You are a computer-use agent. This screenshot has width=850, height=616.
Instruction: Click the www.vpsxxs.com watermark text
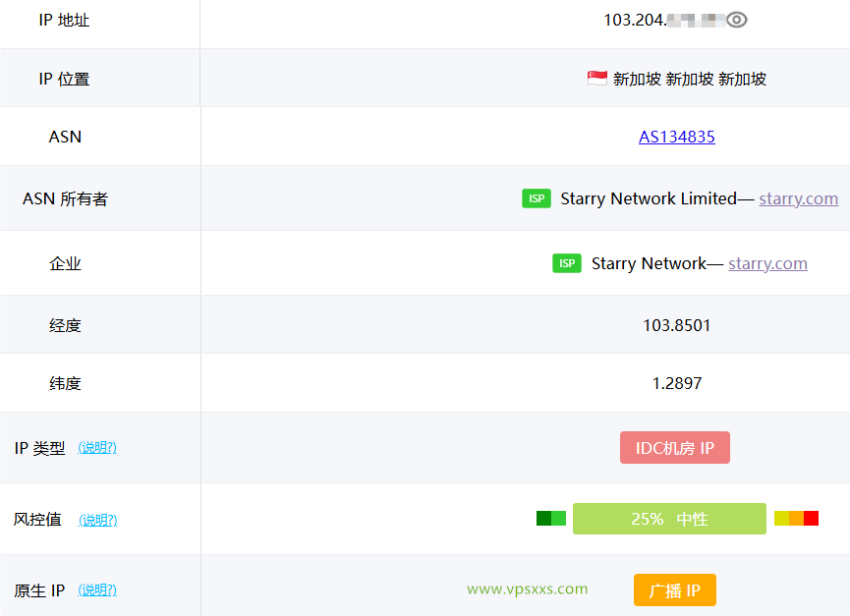pyautogui.click(x=526, y=589)
